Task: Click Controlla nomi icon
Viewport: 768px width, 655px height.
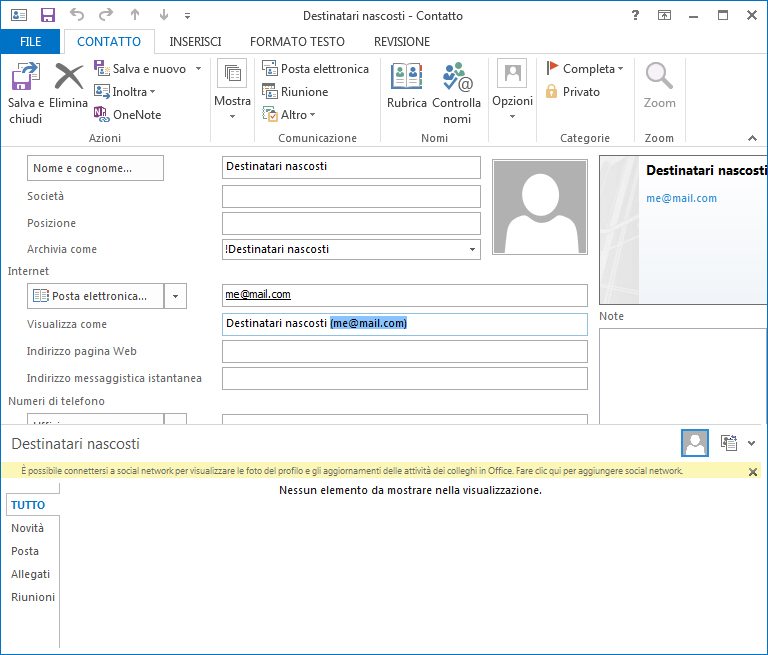Action: click(456, 77)
